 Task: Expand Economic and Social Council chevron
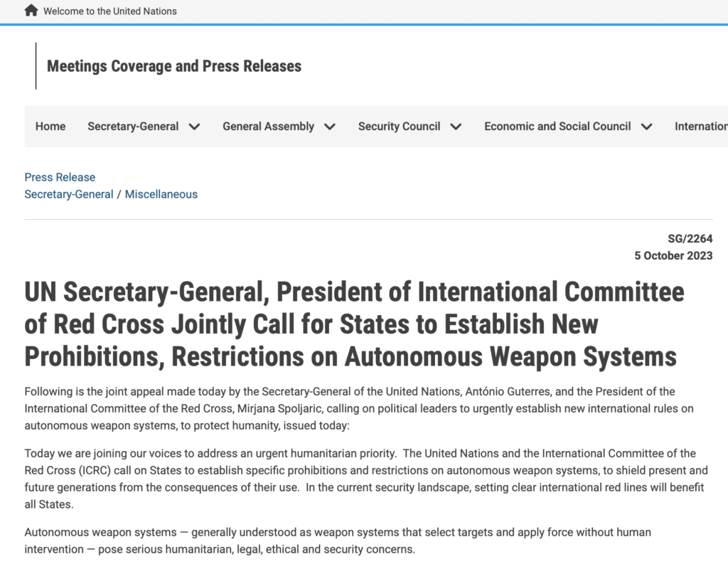646,127
